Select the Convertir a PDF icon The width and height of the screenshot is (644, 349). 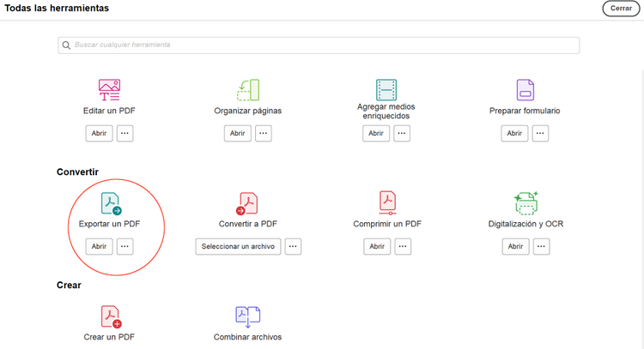click(246, 203)
